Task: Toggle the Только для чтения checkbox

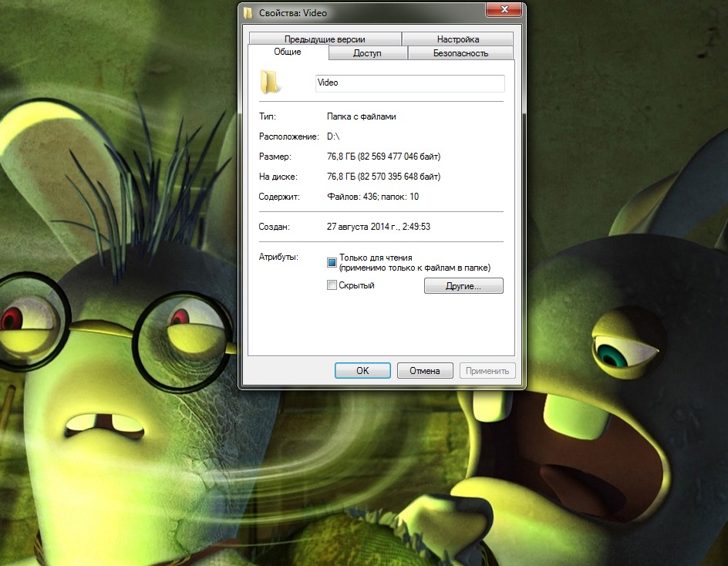Action: (x=332, y=262)
